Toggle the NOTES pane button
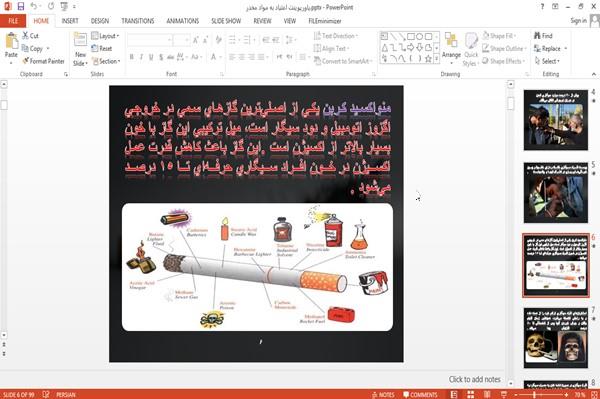 point(383,395)
